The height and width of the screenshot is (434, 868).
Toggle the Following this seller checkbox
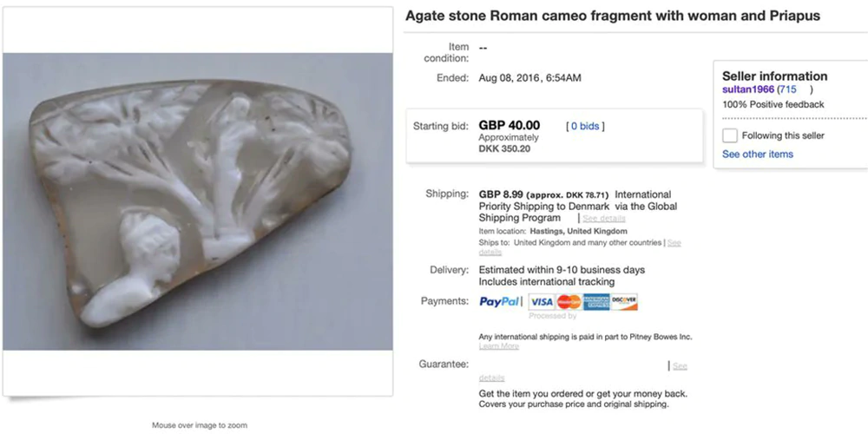pyautogui.click(x=730, y=135)
